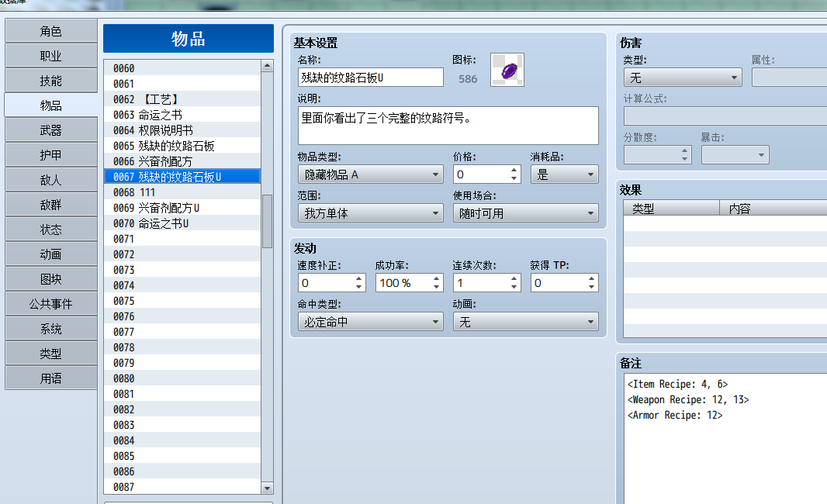Open the 技能 tab
827x504 pixels.
click(x=50, y=81)
